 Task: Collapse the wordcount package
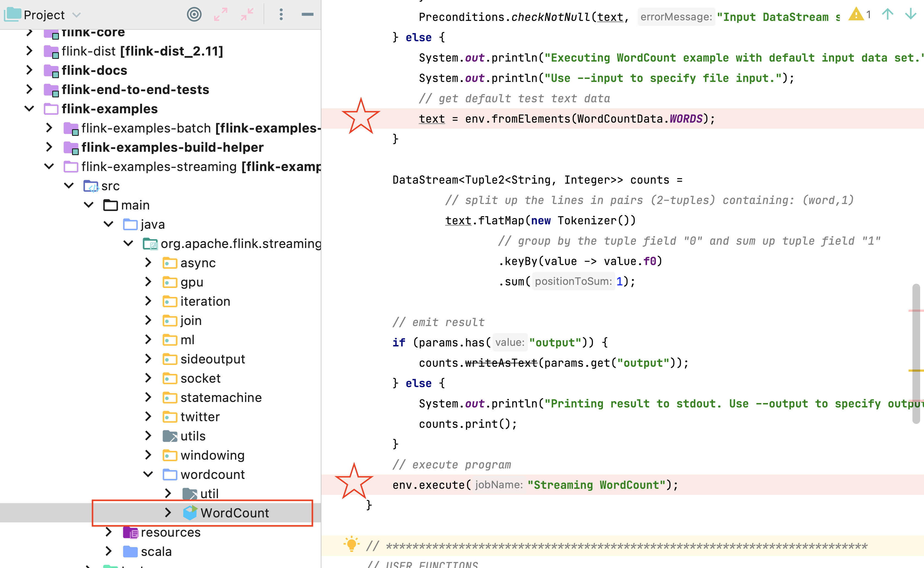148,475
